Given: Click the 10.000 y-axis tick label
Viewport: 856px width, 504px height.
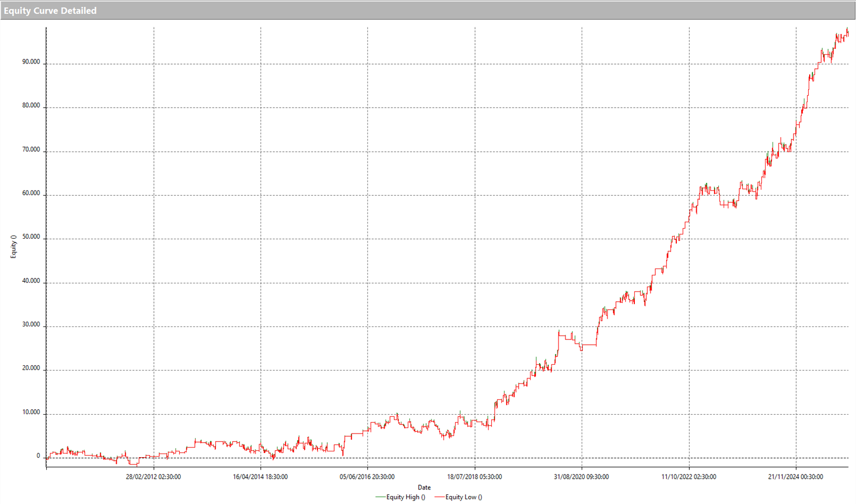Looking at the screenshot, I should pyautogui.click(x=31, y=412).
